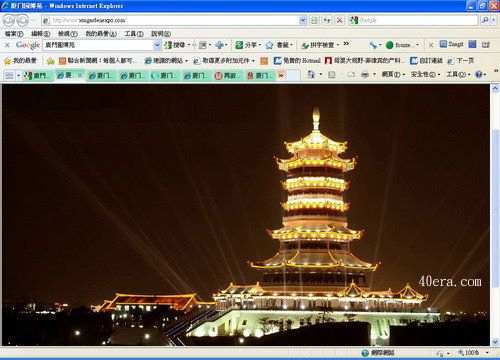Expand the address bar history dropdown
Viewport: 500px width, 360px height.
pos(303,20)
